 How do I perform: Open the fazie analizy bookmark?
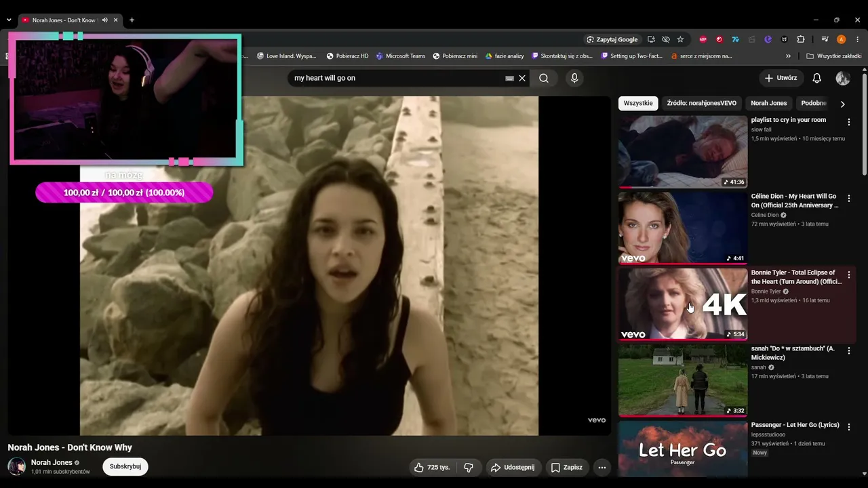(505, 56)
